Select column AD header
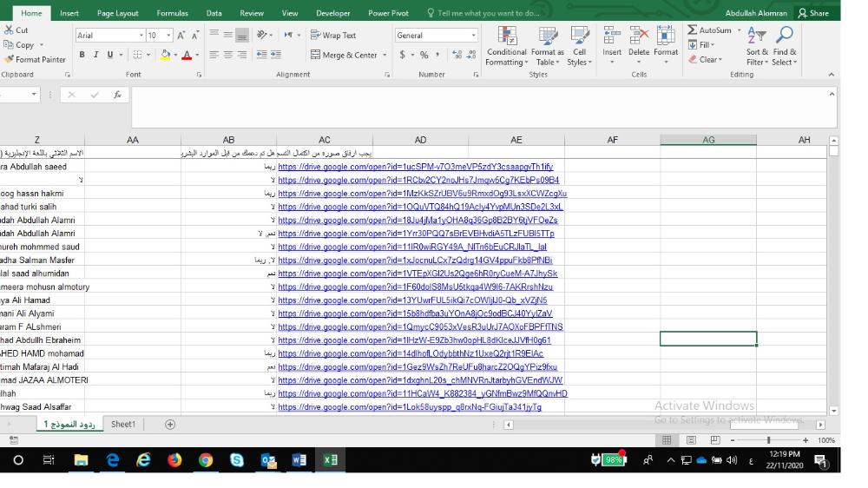 [x=420, y=140]
